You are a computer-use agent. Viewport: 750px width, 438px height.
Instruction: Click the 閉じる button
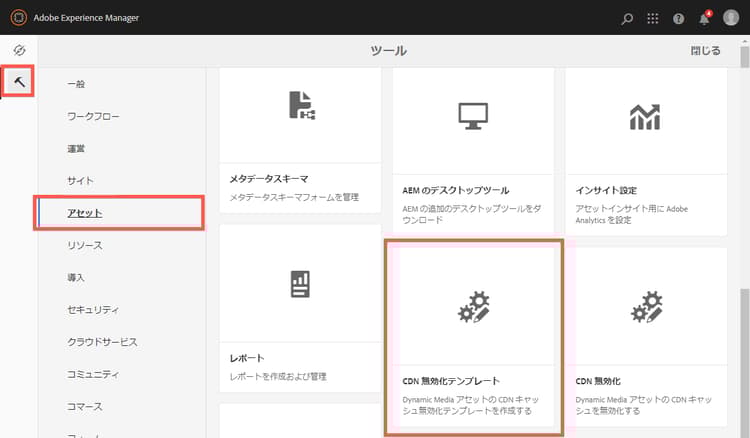pos(706,51)
